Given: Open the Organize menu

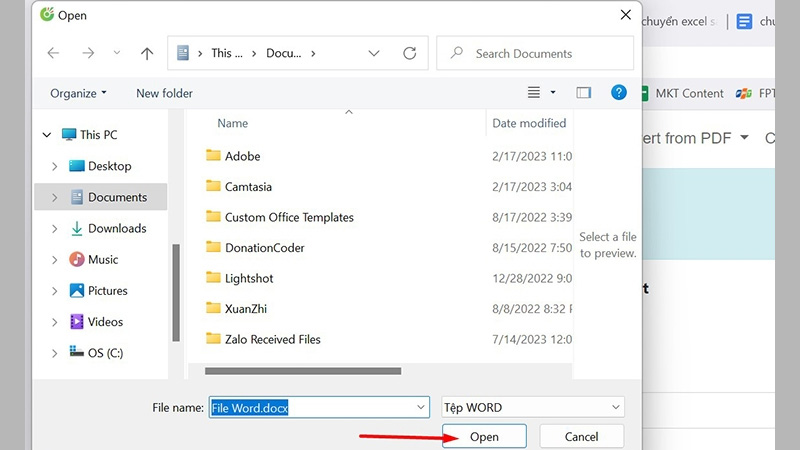Looking at the screenshot, I should tap(78, 93).
